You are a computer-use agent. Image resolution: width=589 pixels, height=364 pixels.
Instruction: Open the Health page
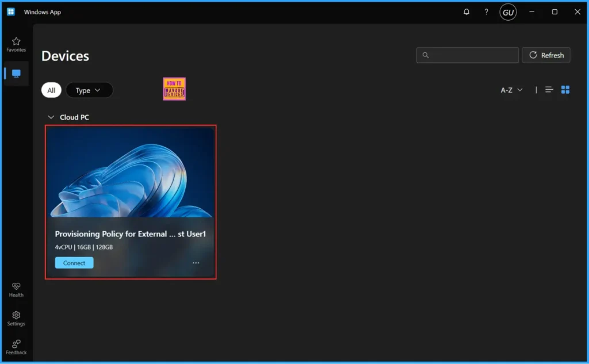(x=16, y=289)
